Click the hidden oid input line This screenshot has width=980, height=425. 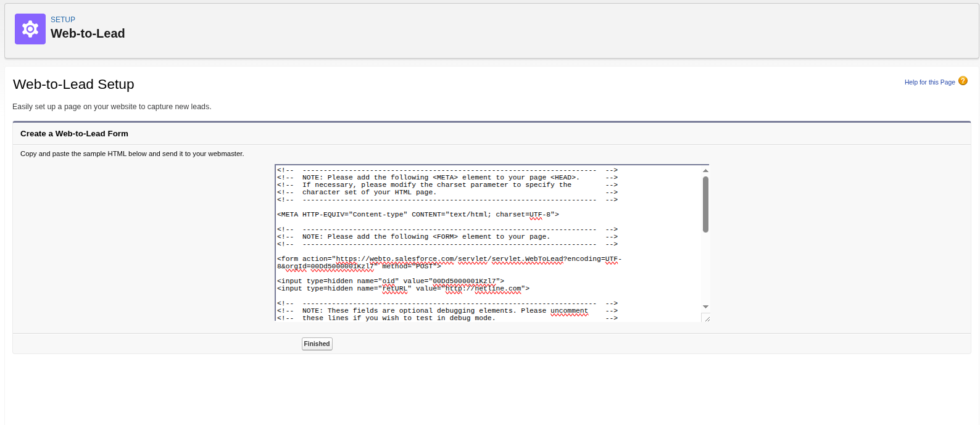pos(390,281)
